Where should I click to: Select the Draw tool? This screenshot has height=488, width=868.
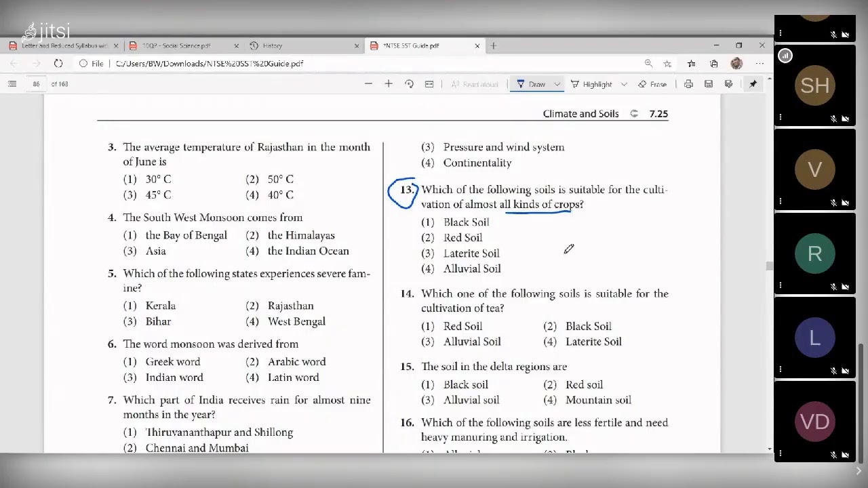(531, 84)
